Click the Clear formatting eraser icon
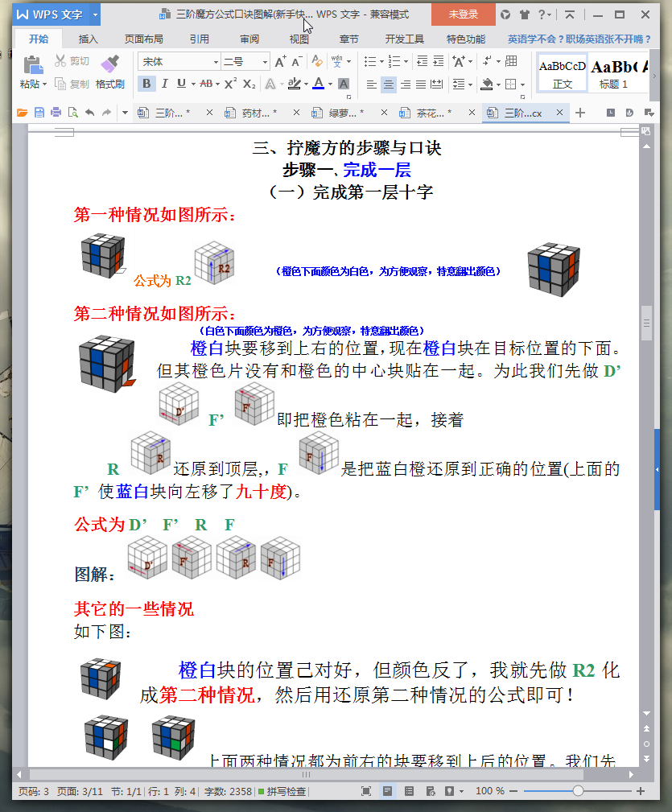Image resolution: width=672 pixels, height=812 pixels. point(317,62)
